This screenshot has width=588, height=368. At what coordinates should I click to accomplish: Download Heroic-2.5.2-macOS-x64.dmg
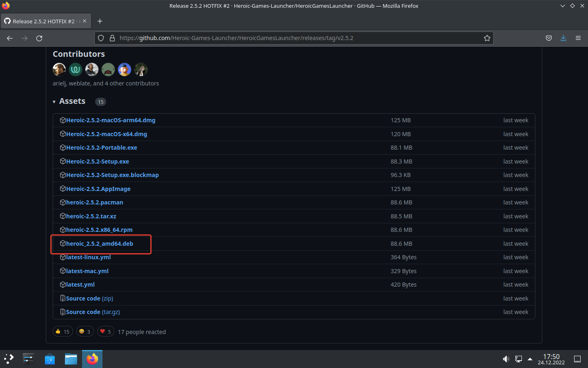pyautogui.click(x=107, y=134)
